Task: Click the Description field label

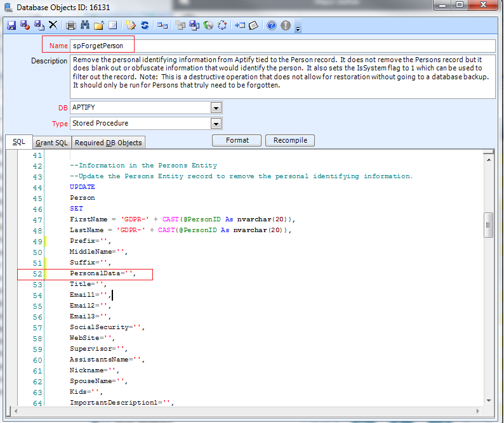Action: pyautogui.click(x=49, y=61)
